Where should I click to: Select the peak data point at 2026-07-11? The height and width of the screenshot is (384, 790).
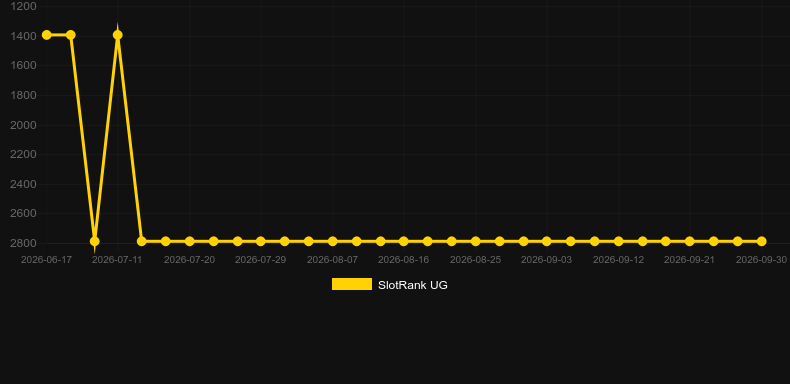(117, 35)
